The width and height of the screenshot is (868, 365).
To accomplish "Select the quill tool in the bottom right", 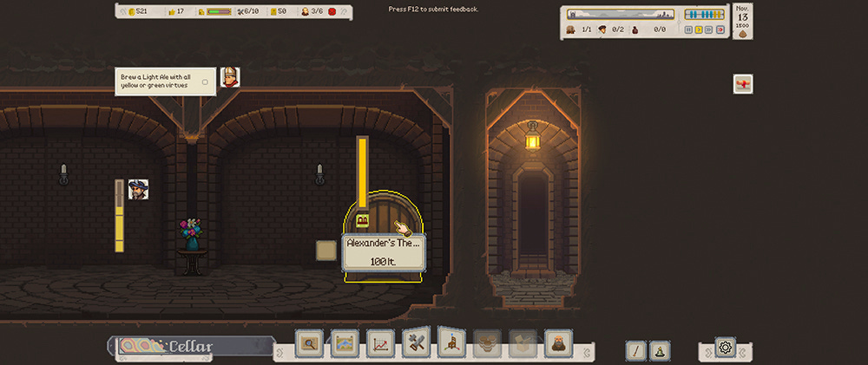I will tap(636, 350).
